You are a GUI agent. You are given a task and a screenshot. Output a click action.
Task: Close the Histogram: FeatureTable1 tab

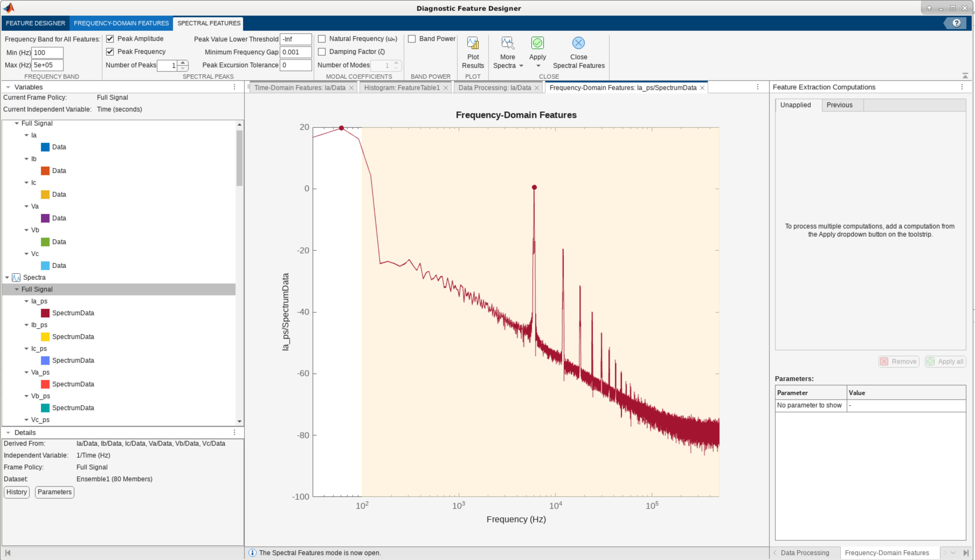[x=445, y=88]
